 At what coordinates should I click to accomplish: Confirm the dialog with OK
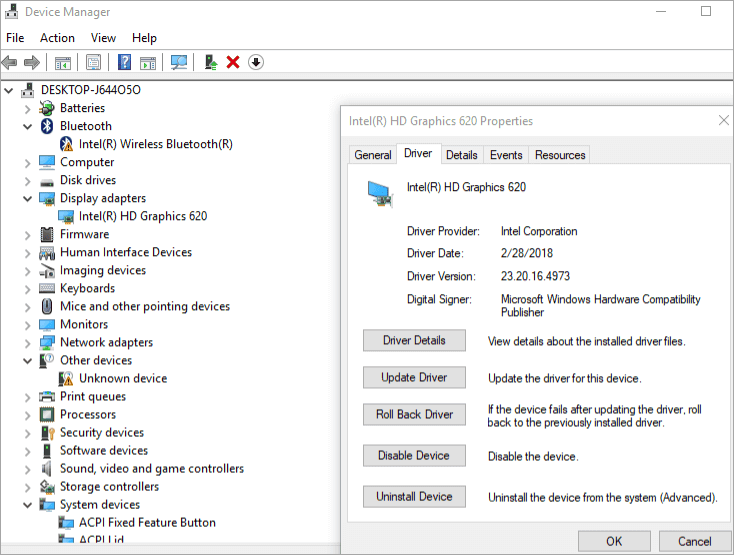(614, 541)
